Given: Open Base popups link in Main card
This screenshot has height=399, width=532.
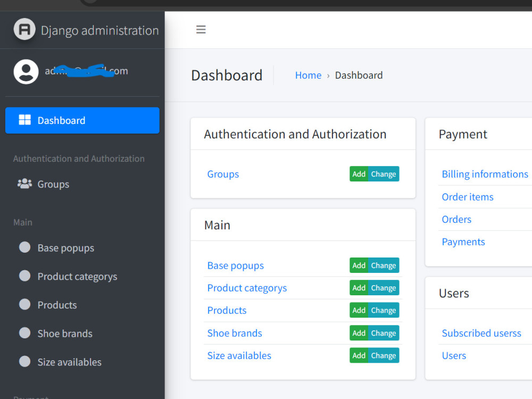Looking at the screenshot, I should pyautogui.click(x=236, y=265).
